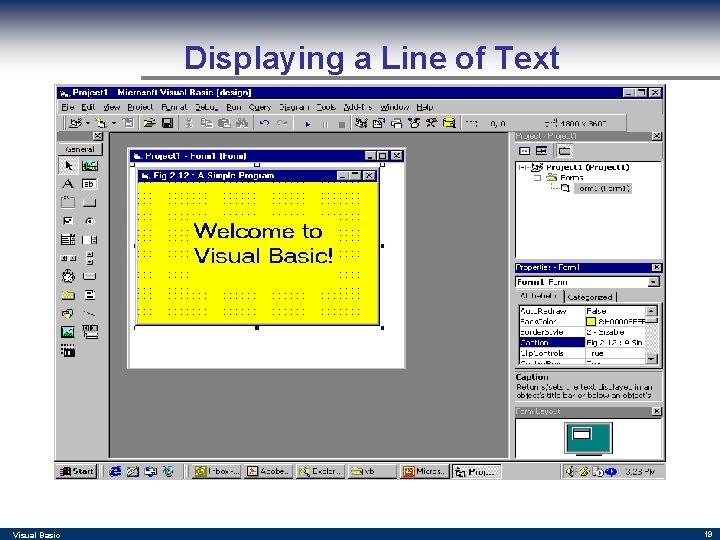Select the OptionButton tool in toolbox
Image resolution: width=720 pixels, height=540 pixels.
[x=90, y=221]
